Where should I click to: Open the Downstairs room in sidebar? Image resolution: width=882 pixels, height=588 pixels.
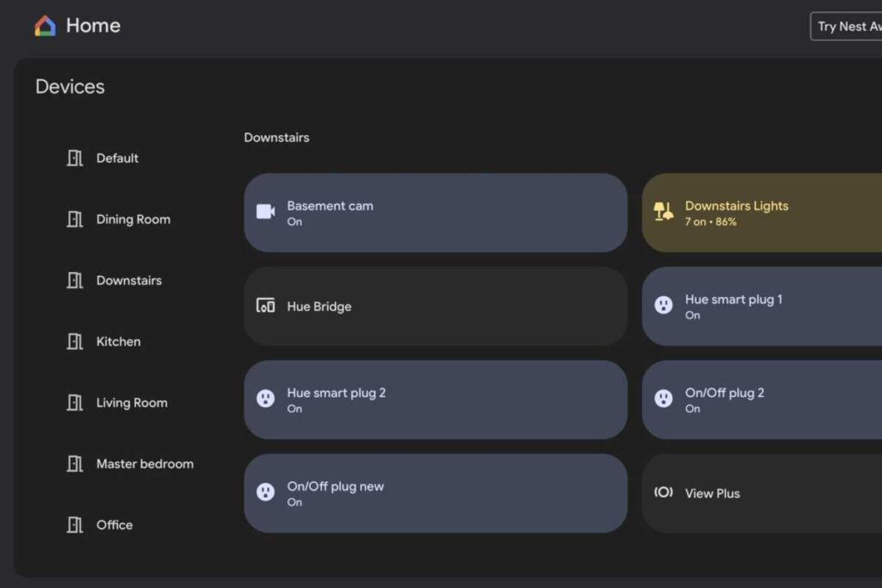128,281
